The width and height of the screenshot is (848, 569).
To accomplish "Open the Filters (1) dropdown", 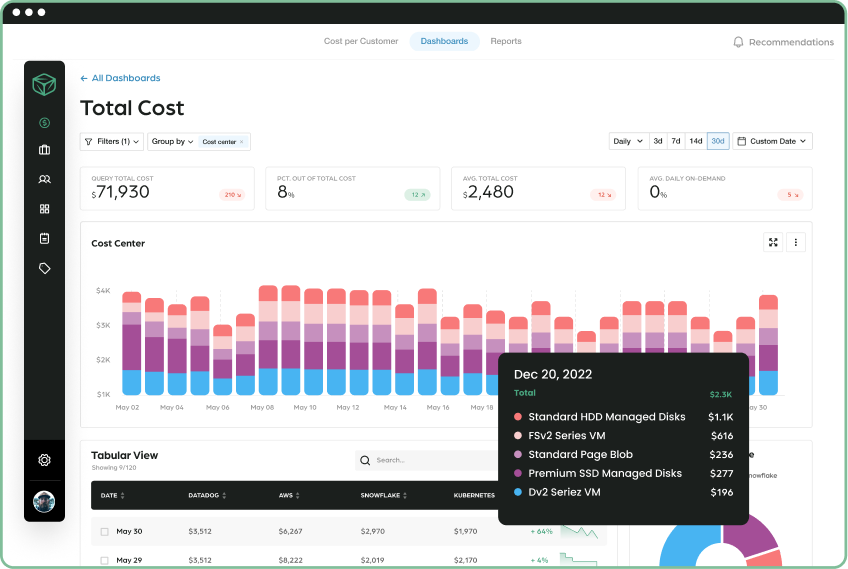I will pyautogui.click(x=112, y=142).
